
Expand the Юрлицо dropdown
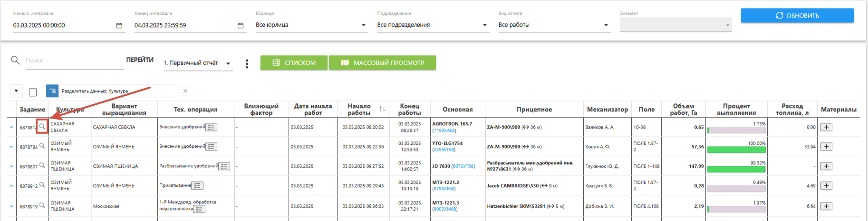coord(364,25)
